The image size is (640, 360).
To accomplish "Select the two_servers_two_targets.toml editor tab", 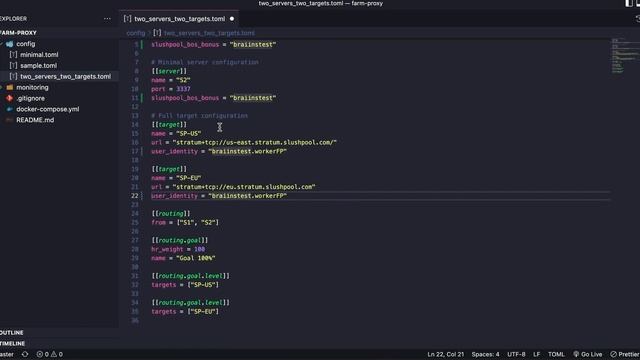I will point(179,19).
